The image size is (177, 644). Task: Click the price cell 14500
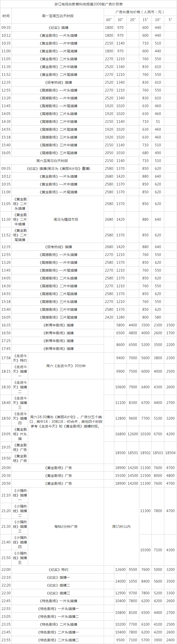[133, 475]
